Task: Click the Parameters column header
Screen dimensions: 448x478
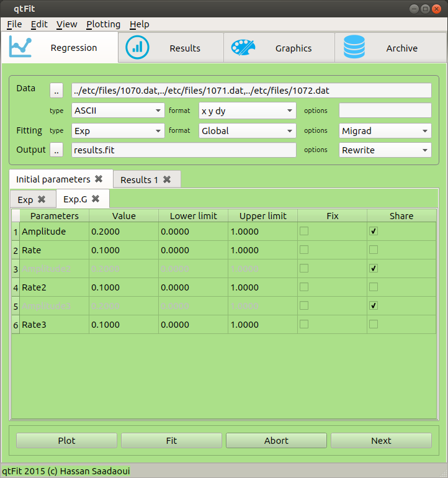Action: pos(54,216)
